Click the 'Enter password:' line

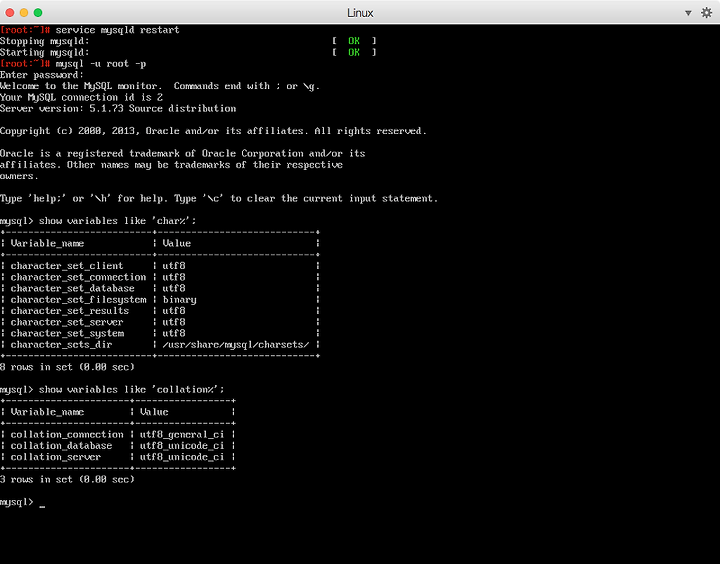click(x=42, y=75)
